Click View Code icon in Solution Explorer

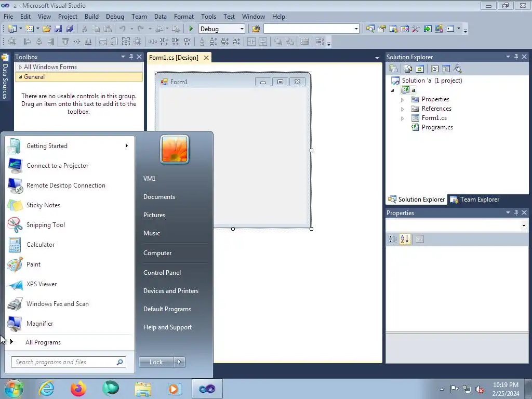click(x=435, y=69)
